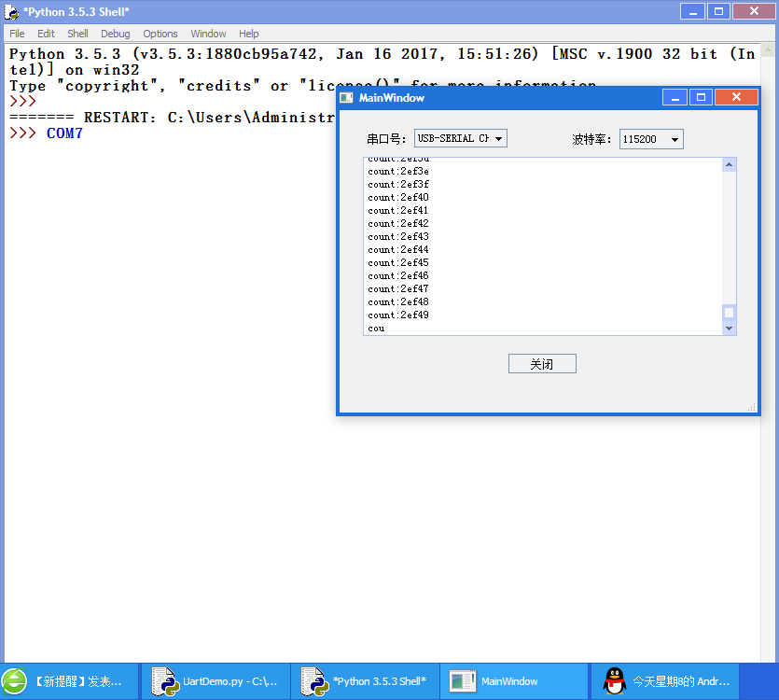Click the MainWindow title bar icon
The height and width of the screenshot is (700, 779).
(347, 98)
